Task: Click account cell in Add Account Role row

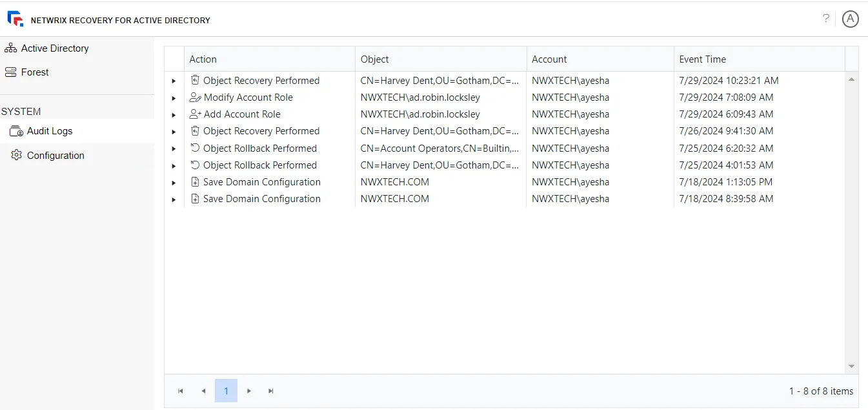Action: tap(600, 114)
